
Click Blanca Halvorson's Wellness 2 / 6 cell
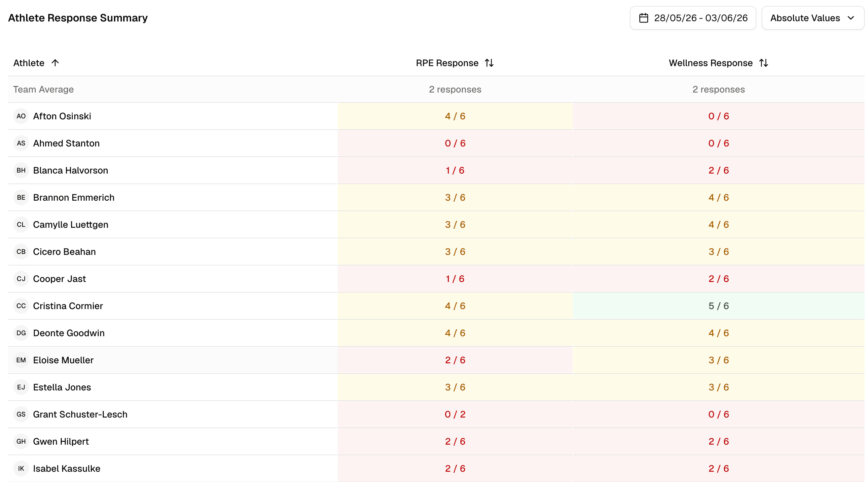[x=719, y=170]
